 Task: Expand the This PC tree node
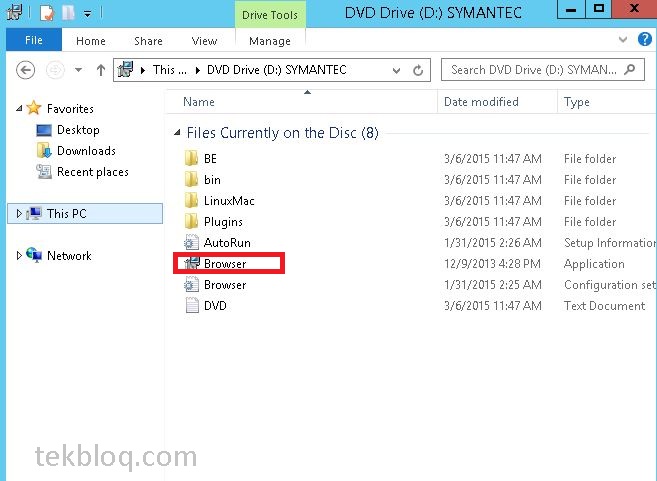point(19,213)
